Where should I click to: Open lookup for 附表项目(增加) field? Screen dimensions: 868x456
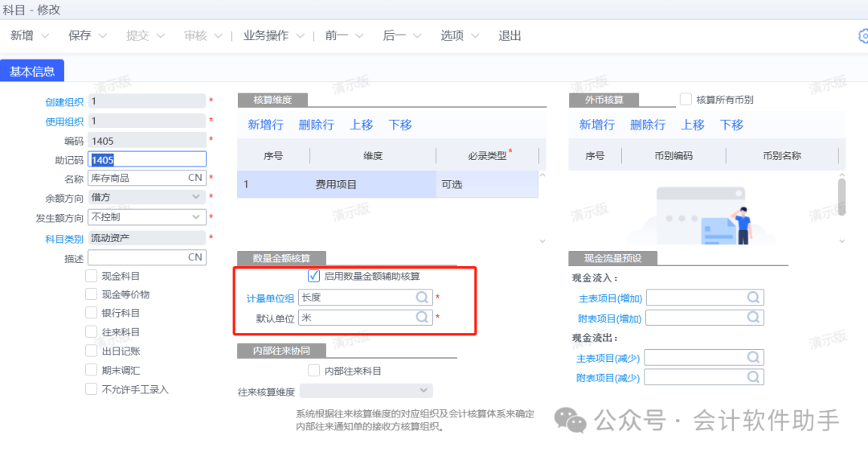click(x=753, y=318)
